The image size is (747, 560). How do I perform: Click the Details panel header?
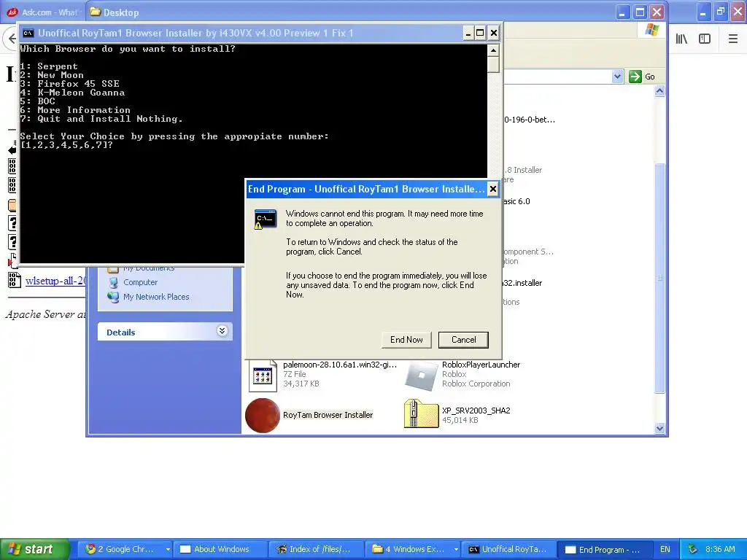point(165,332)
